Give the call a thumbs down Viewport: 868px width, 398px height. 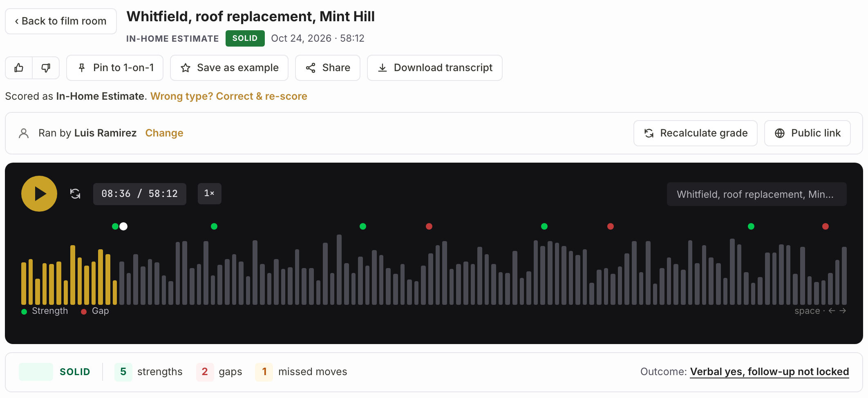(x=46, y=68)
